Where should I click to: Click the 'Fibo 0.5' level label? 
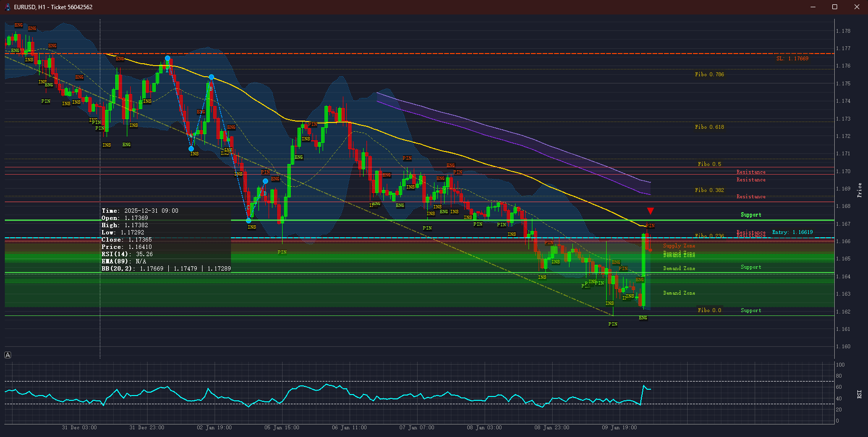click(709, 164)
